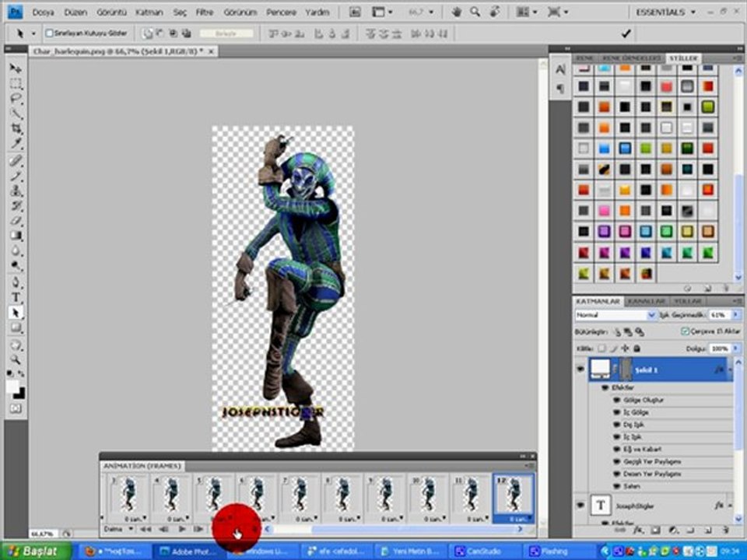Viewport: 747px width, 560px height.
Task: Collapse the Şekil 1 layer effects arrow
Action: click(728, 369)
